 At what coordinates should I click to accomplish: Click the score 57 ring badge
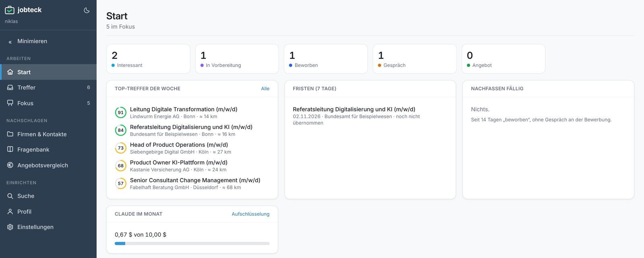121,183
